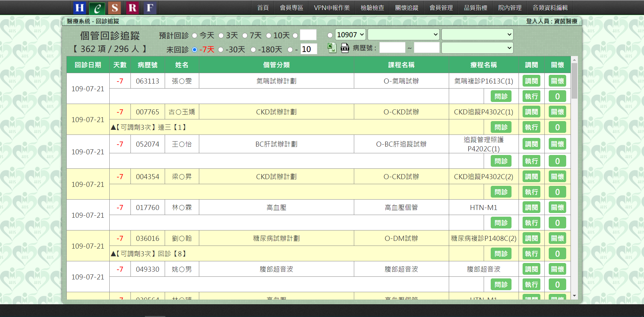Click the green e system icon

(97, 8)
